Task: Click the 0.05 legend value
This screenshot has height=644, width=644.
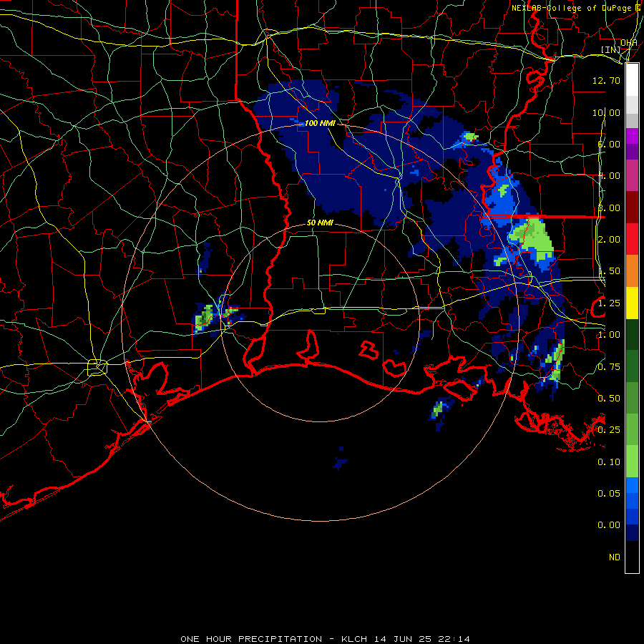Action: pyautogui.click(x=609, y=494)
